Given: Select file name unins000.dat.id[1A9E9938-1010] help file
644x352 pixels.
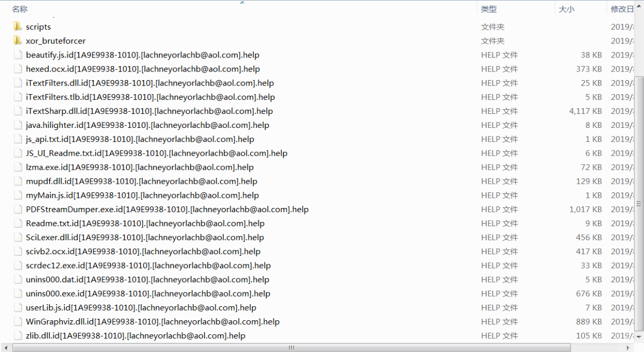Looking at the screenshot, I should 148,279.
